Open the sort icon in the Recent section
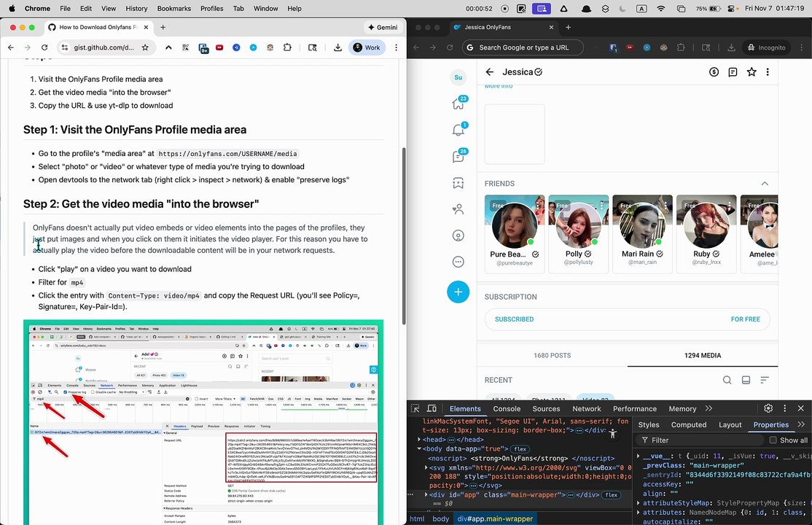Screen dimensions: 812x525 pos(765,380)
